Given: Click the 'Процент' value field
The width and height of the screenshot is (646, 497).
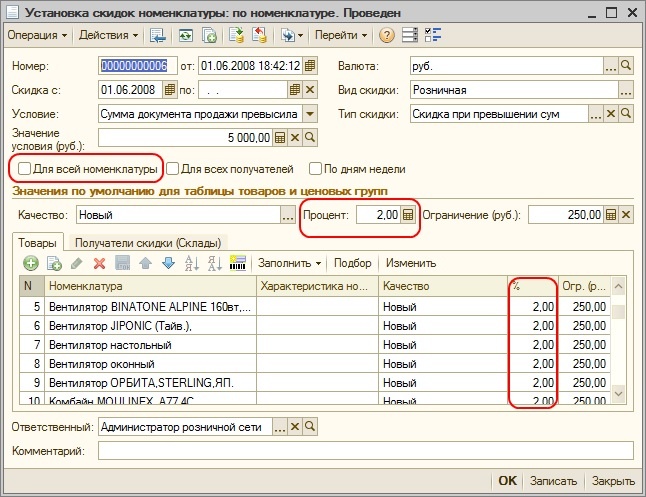Looking at the screenshot, I should [378, 215].
